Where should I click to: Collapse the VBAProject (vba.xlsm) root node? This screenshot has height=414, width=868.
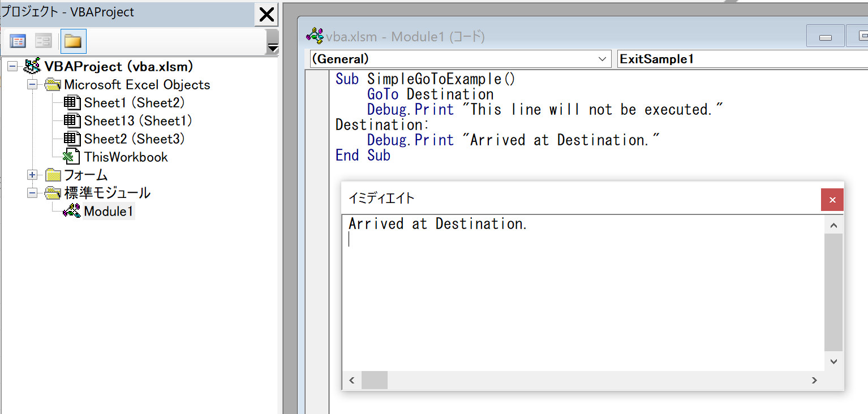pyautogui.click(x=12, y=66)
